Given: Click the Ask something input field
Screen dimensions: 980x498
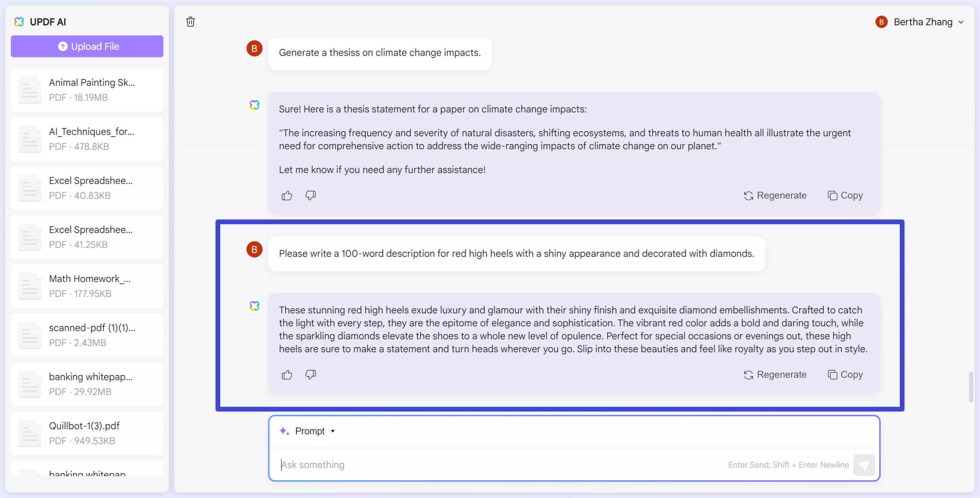Looking at the screenshot, I should 459,465.
